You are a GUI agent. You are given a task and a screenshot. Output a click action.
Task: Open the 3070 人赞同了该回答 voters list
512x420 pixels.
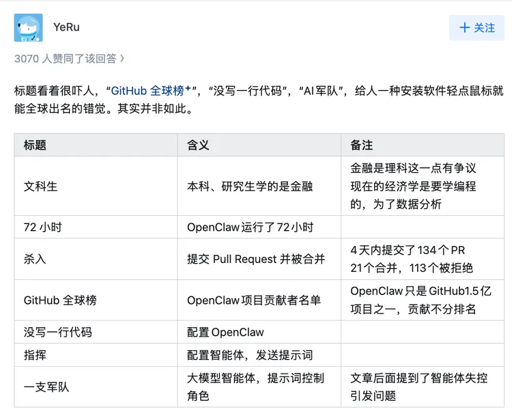tap(69, 59)
